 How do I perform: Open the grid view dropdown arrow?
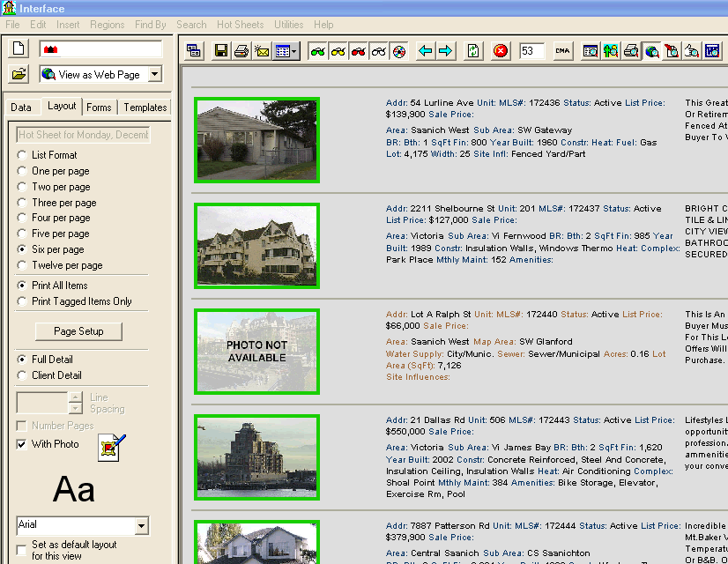point(294,51)
